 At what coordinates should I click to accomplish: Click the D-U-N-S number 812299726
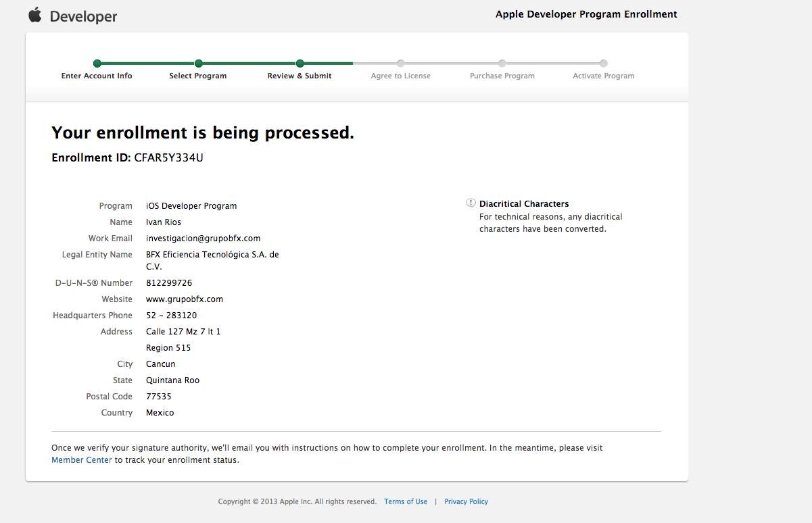click(169, 283)
